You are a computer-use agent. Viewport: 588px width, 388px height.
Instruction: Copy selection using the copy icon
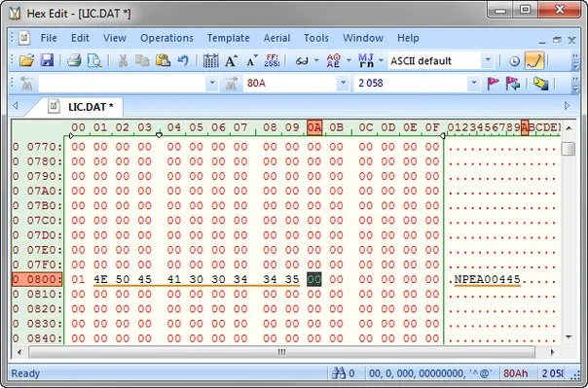tap(142, 60)
